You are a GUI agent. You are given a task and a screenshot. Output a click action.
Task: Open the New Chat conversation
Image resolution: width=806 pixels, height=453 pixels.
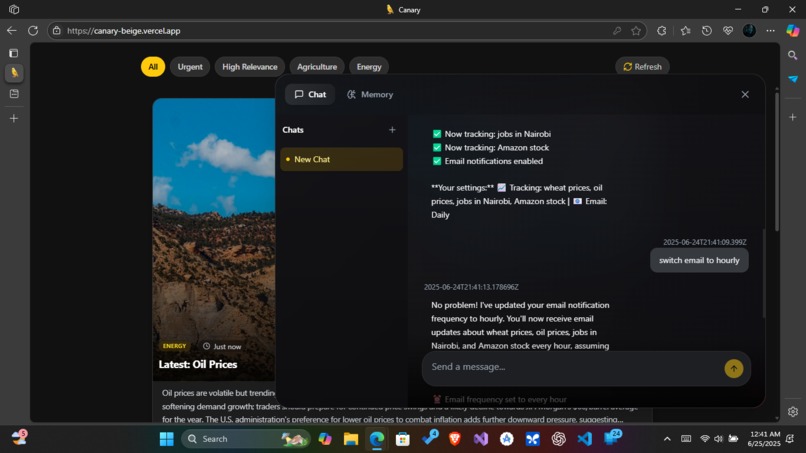(x=341, y=159)
